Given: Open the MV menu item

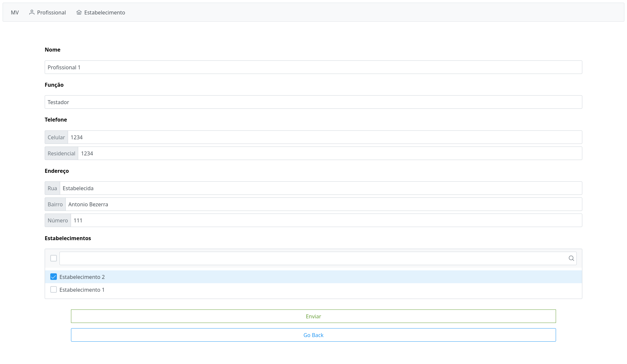Looking at the screenshot, I should [x=15, y=12].
